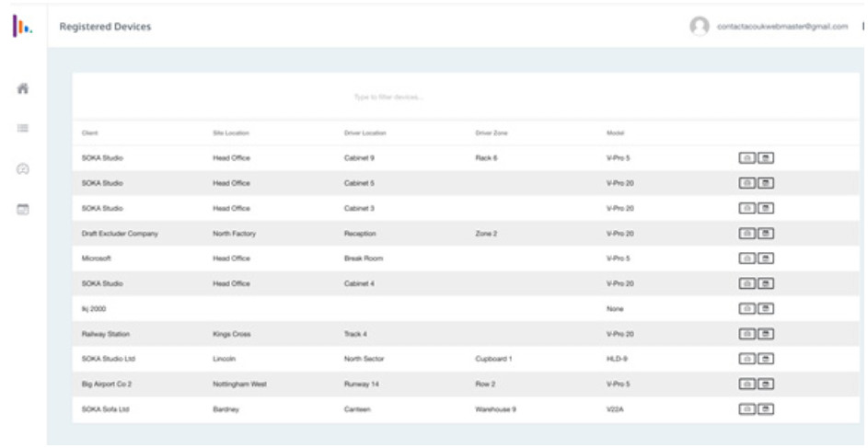Select the lkj 2000 device row
Viewport: 868px width, 448px height.
(368, 309)
